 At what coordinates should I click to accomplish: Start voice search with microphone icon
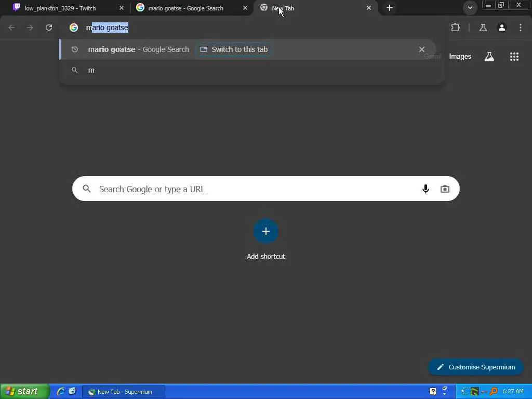(425, 189)
